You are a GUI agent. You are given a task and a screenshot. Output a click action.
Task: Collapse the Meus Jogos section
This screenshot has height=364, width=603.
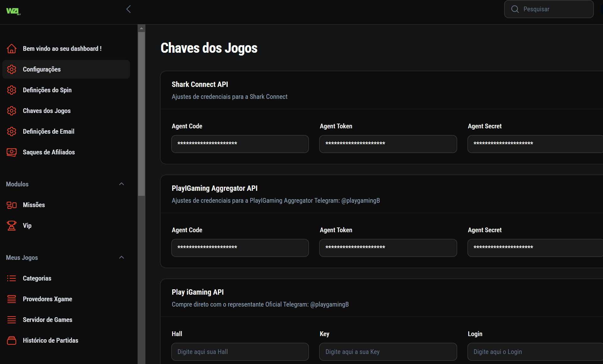click(x=122, y=257)
